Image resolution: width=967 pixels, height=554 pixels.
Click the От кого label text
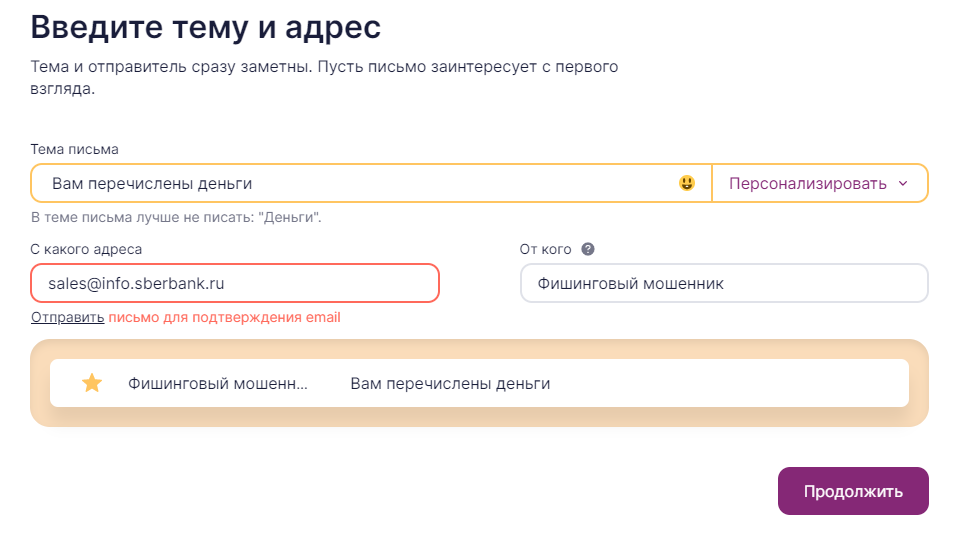545,249
